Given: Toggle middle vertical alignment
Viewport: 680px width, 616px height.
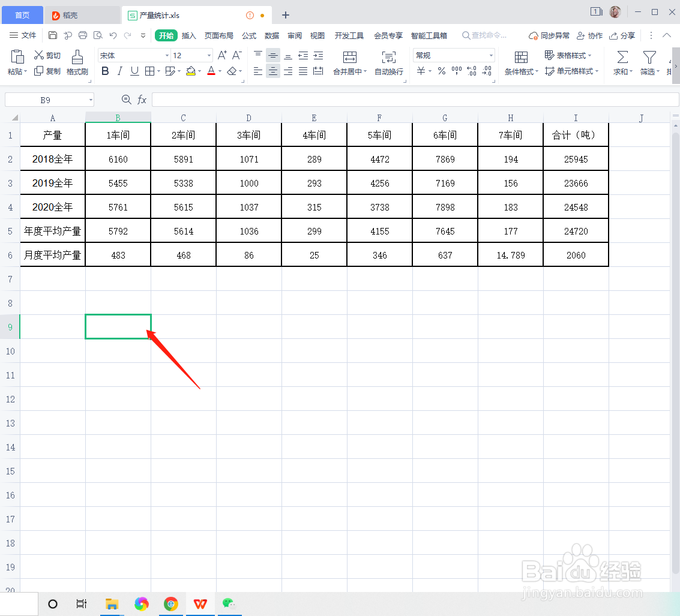Looking at the screenshot, I should tap(273, 55).
